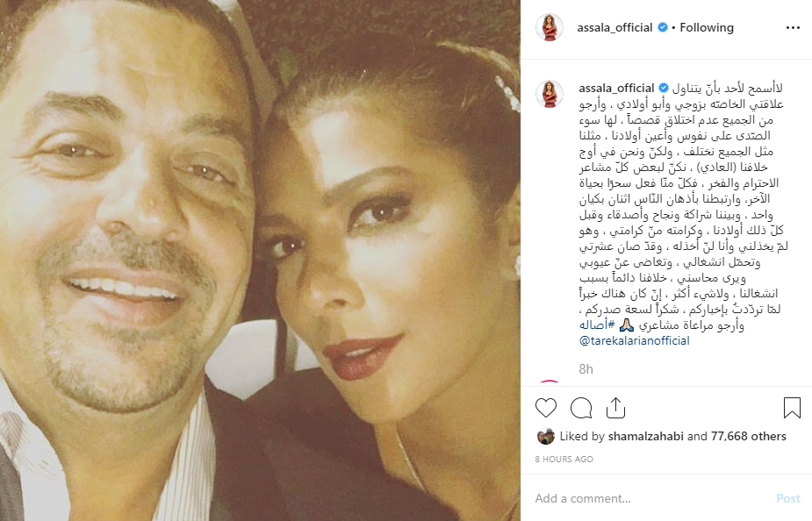This screenshot has height=521, width=812.
Task: Click the selfie photo of the couple
Action: [x=260, y=260]
